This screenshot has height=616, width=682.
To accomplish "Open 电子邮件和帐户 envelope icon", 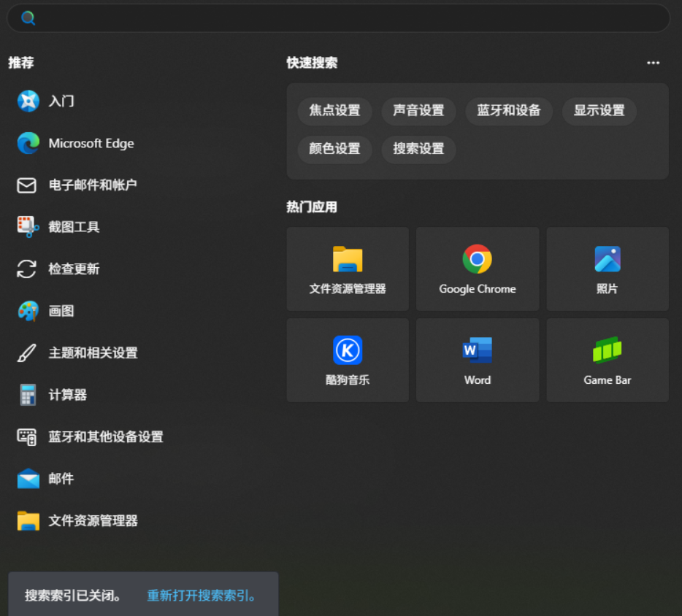I will pyautogui.click(x=26, y=185).
